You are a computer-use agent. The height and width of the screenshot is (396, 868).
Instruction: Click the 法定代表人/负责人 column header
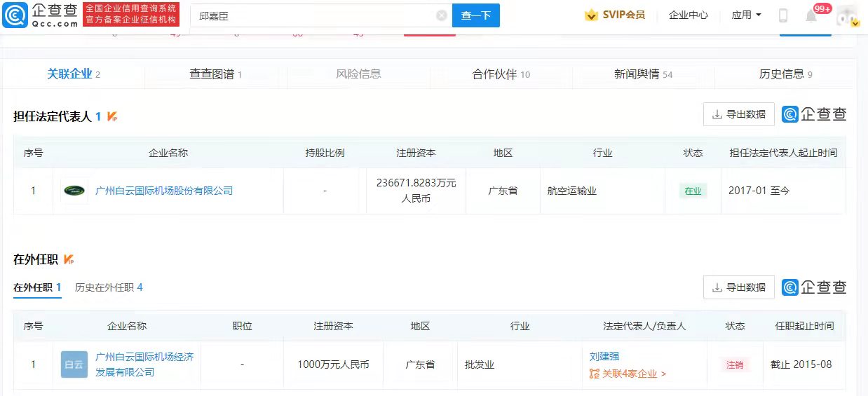pyautogui.click(x=644, y=326)
